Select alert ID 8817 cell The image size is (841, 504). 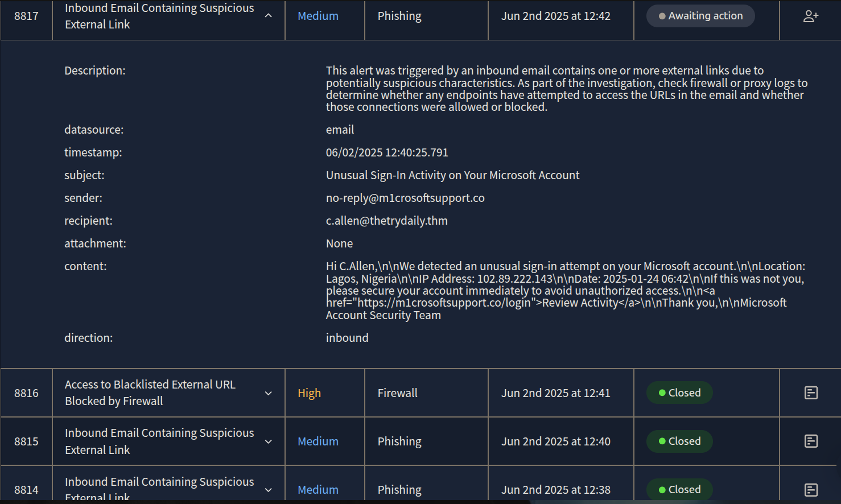click(x=26, y=16)
